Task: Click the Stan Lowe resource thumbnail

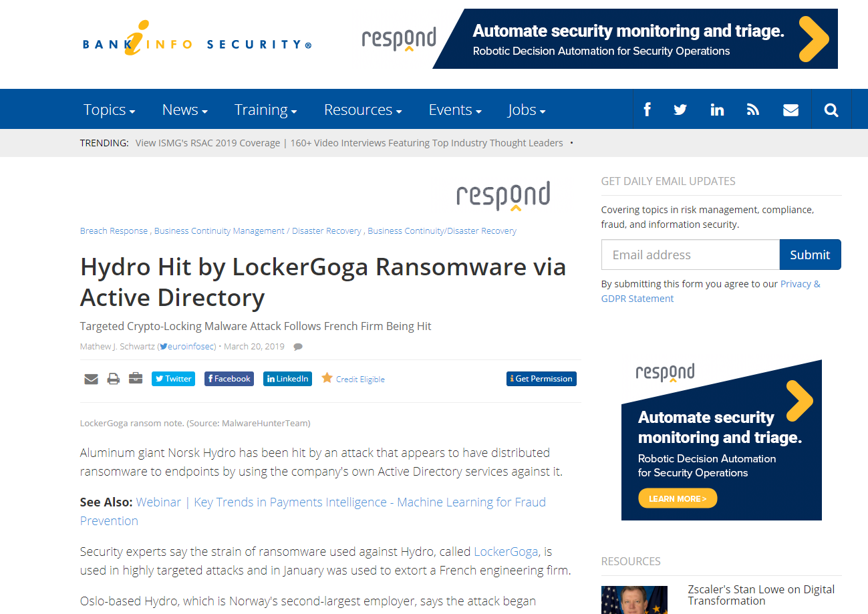Action: tap(634, 600)
